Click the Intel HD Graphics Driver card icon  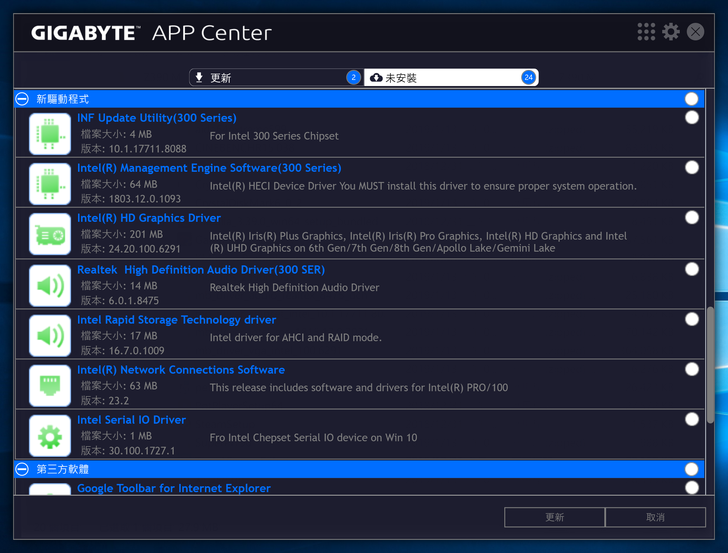(x=50, y=234)
